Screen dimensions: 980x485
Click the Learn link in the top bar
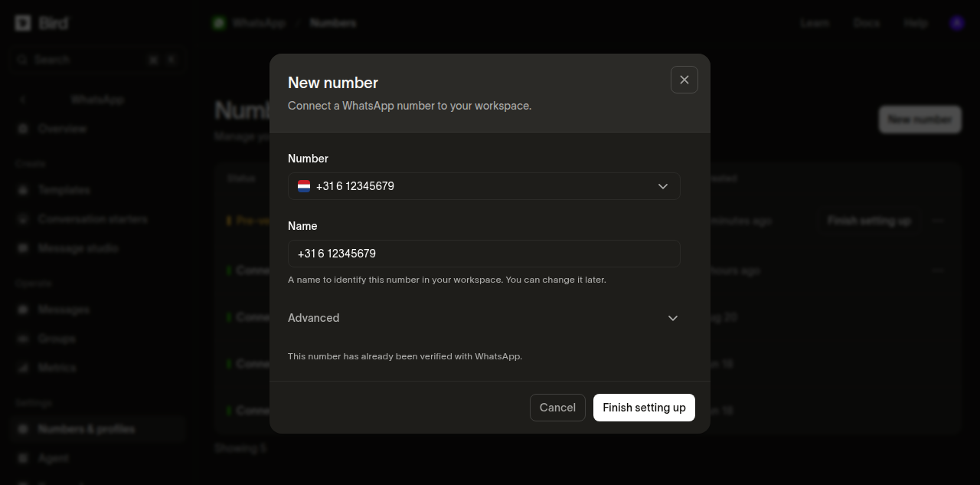pos(815,23)
